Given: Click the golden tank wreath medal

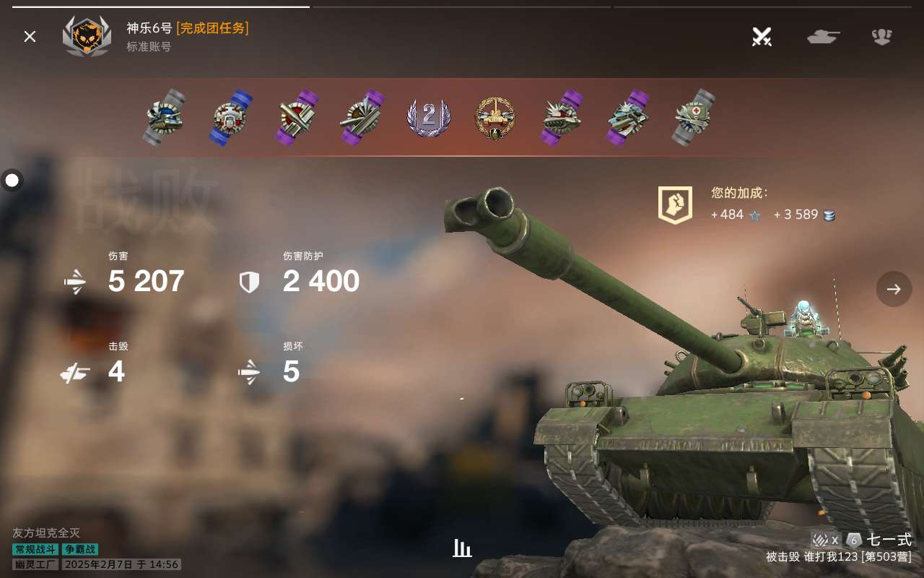Looking at the screenshot, I should 495,118.
